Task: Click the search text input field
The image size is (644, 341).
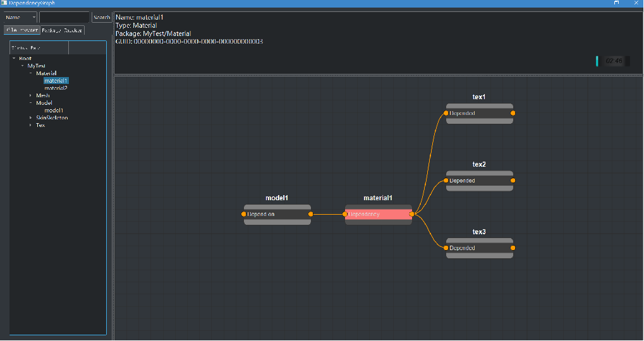Action: [64, 17]
